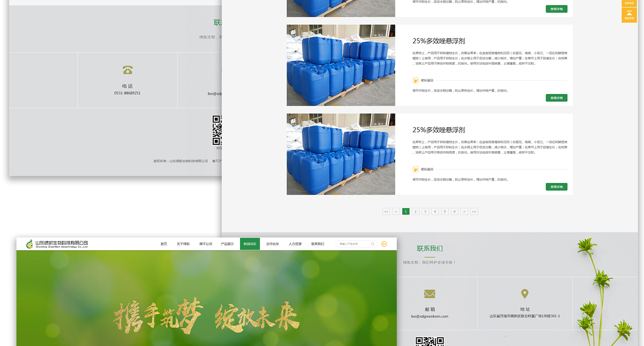Click 查看详情 on the last product card
Image resolution: width=644 pixels, height=346 pixels.
point(556,187)
